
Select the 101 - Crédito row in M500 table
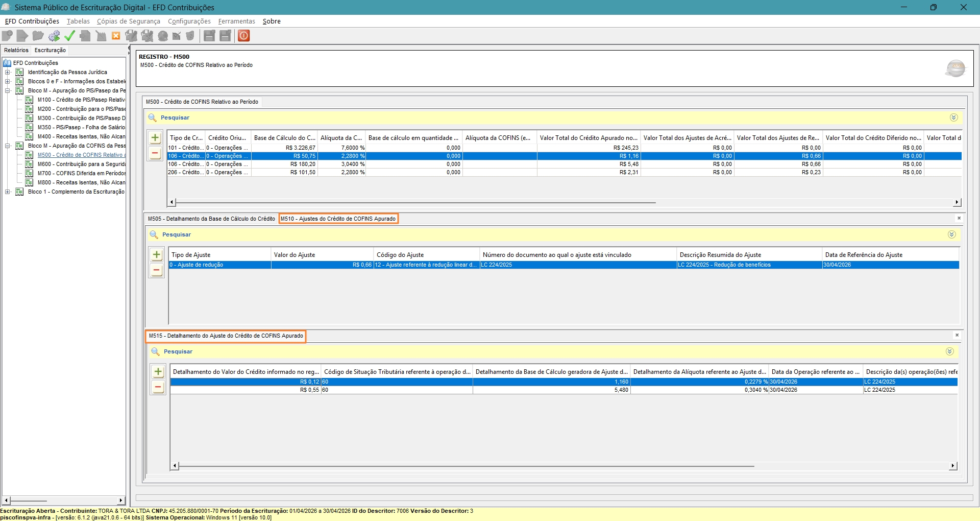(565, 148)
